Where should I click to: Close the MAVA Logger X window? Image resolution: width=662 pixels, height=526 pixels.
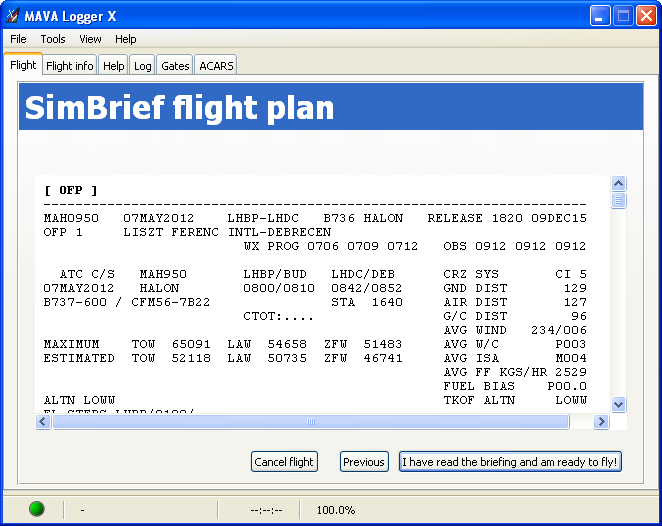click(646, 16)
